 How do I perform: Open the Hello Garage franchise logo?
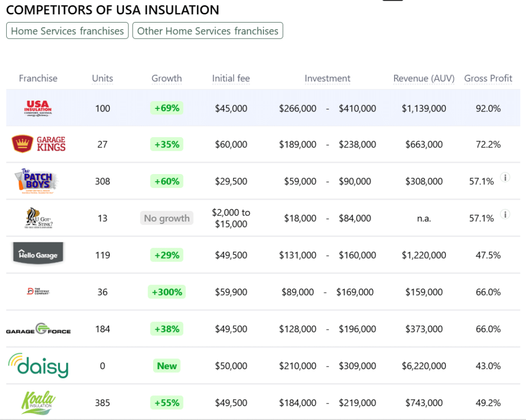(38, 253)
